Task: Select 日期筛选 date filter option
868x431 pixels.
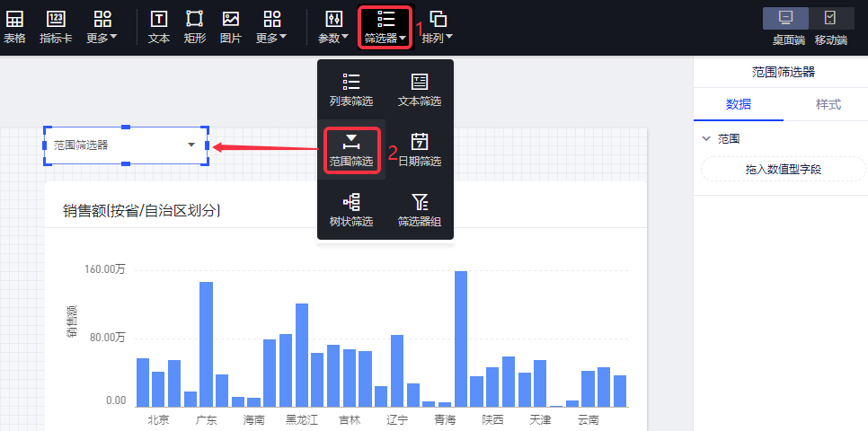Action: tap(420, 150)
